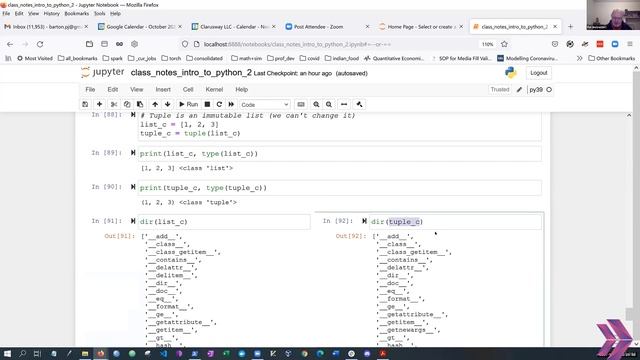
Task: Open Windows taskbar search icon
Action: coord(22,353)
